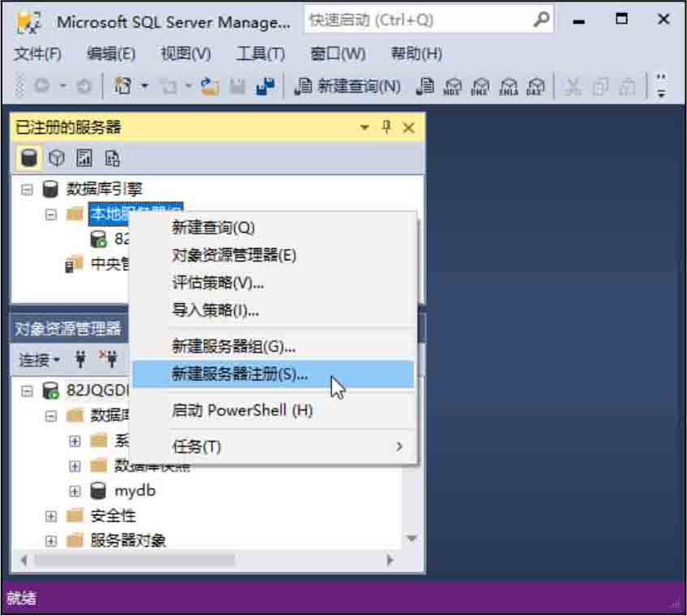Pin the Registered Servers (已注册的服务器) panel
This screenshot has width=687, height=616.
(x=386, y=127)
